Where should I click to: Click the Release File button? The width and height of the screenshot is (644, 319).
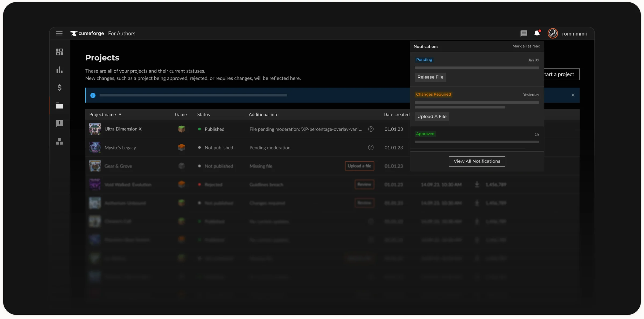coord(430,77)
